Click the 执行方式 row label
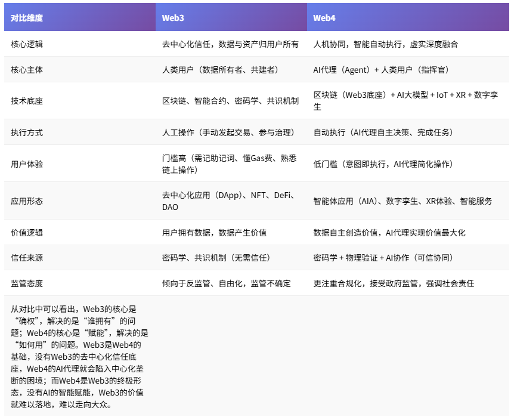The height and width of the screenshot is (420, 514). [27, 132]
